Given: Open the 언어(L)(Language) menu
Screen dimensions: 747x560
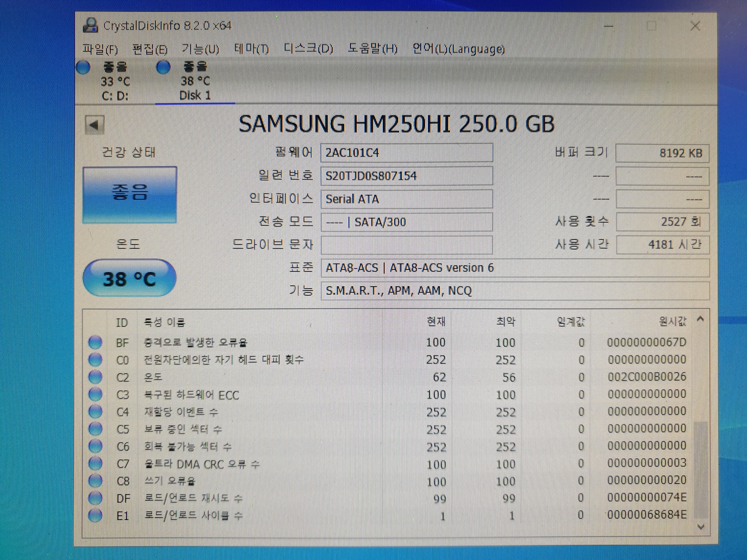Looking at the screenshot, I should tap(459, 49).
